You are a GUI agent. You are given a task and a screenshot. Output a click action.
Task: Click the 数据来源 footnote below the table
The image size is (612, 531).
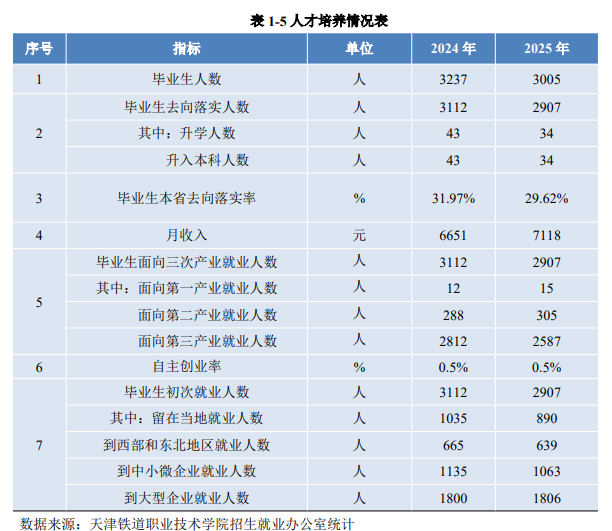[187, 524]
